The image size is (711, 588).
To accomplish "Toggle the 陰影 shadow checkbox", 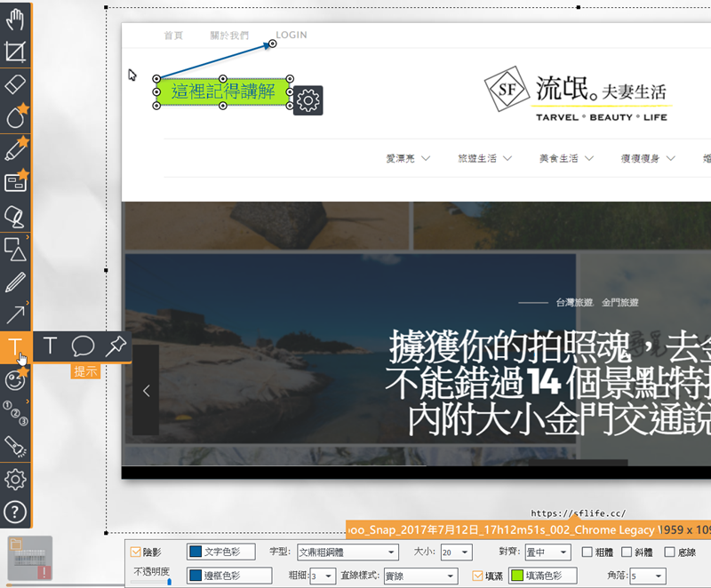I will [x=136, y=552].
